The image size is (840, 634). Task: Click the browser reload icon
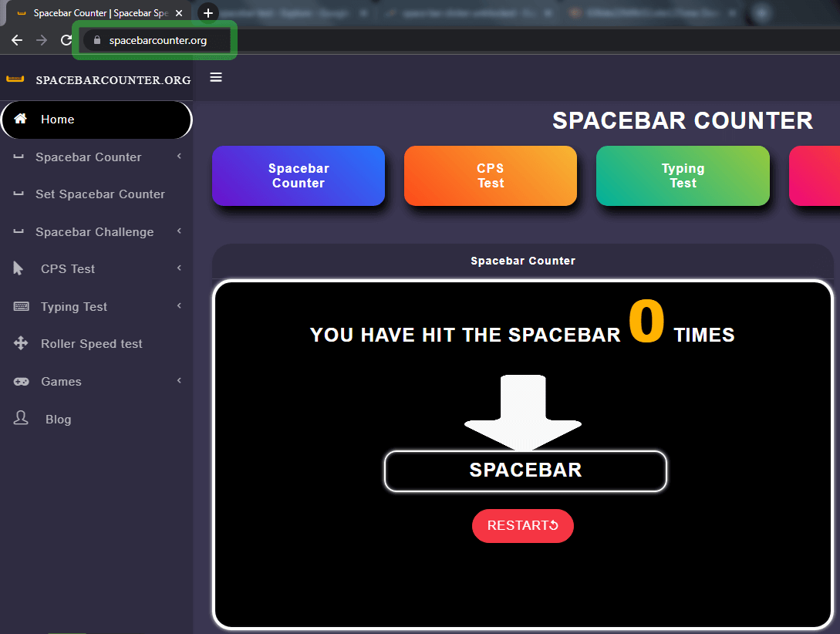click(66, 40)
